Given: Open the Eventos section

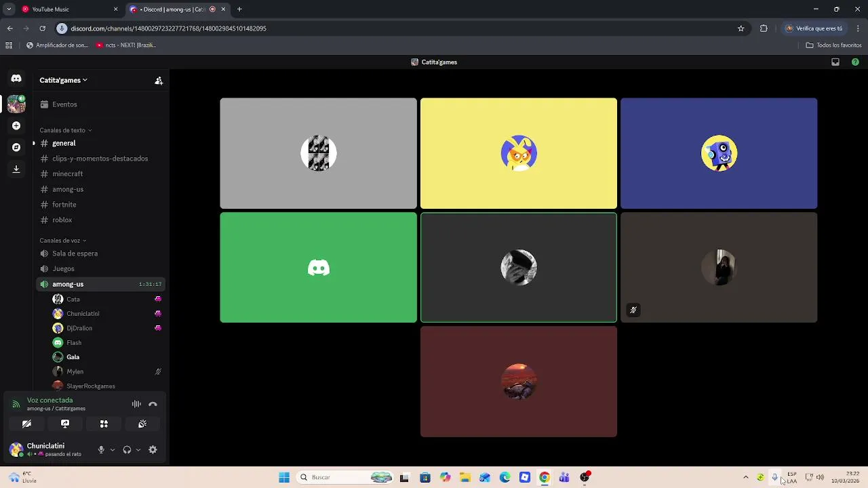Looking at the screenshot, I should (x=100, y=104).
